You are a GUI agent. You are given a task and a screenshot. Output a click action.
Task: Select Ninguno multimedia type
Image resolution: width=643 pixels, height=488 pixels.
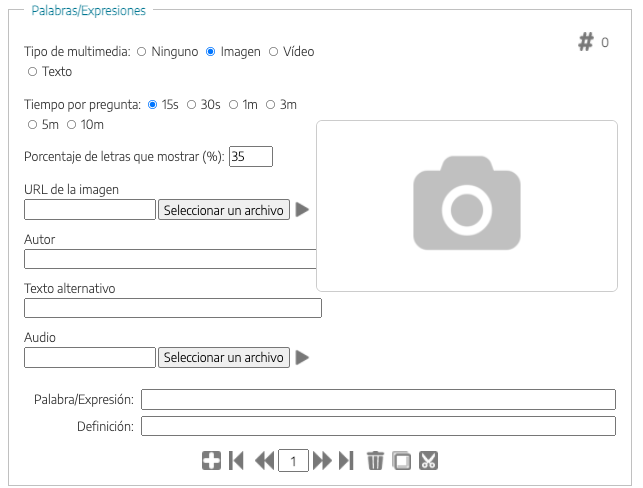pyautogui.click(x=141, y=51)
